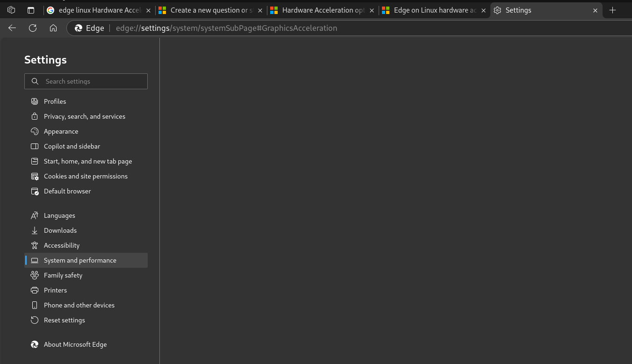Open Appearance settings

(x=86, y=131)
